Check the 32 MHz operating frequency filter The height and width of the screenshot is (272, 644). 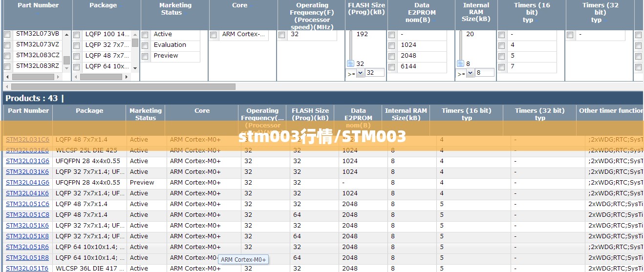point(282,35)
